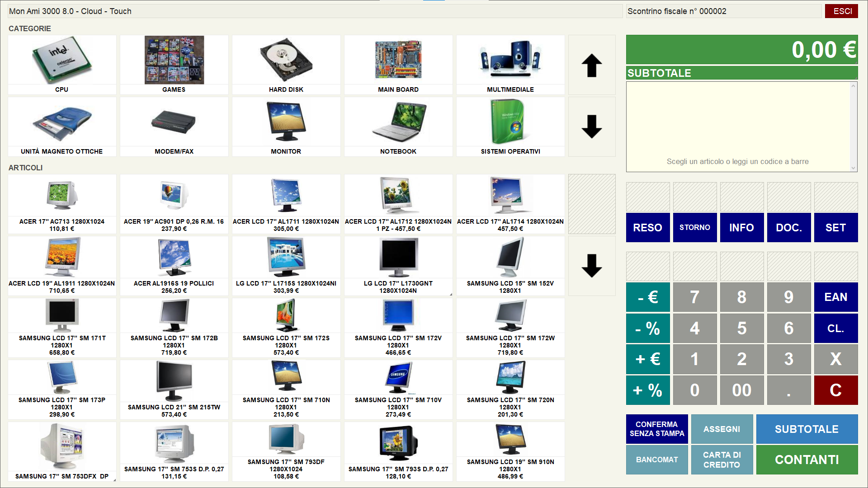Screen dimensions: 868x488
Task: Open the NOTEBOOK category
Action: click(x=398, y=127)
